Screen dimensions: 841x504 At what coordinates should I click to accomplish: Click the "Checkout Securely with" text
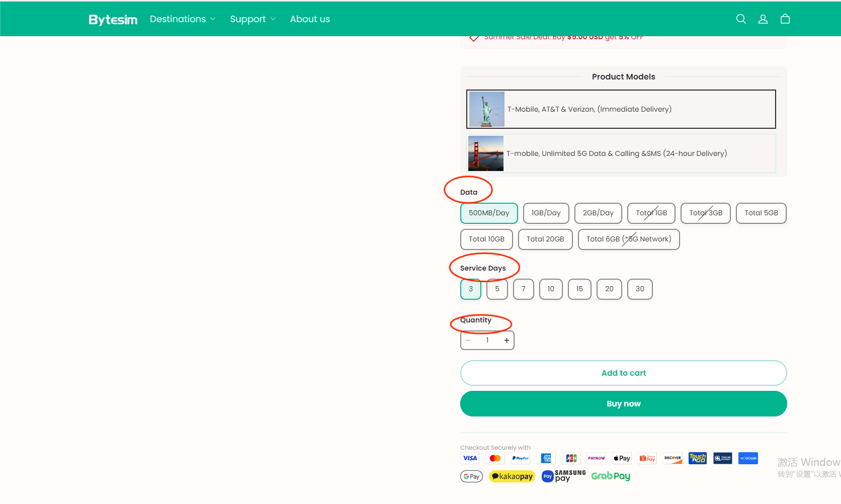click(x=495, y=448)
